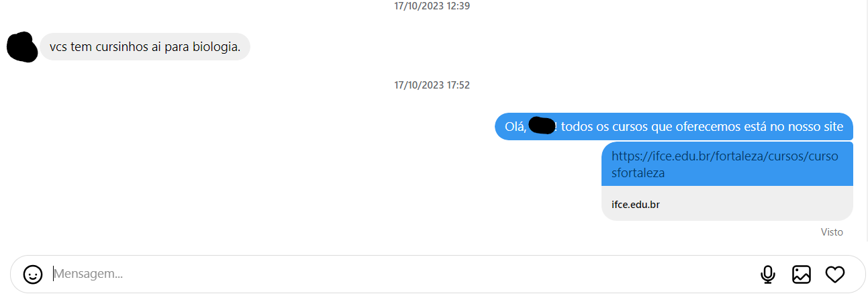Viewport: 868px width, 304px height.
Task: Click the 17/10/2023 17:52 timestamp
Action: tap(432, 85)
